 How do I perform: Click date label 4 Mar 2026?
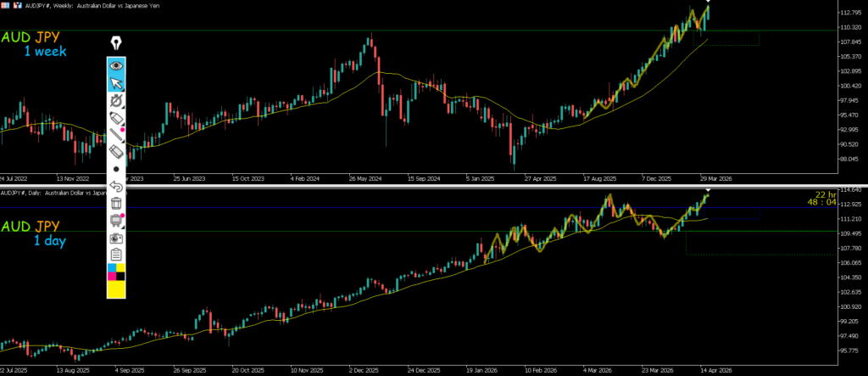pyautogui.click(x=598, y=369)
